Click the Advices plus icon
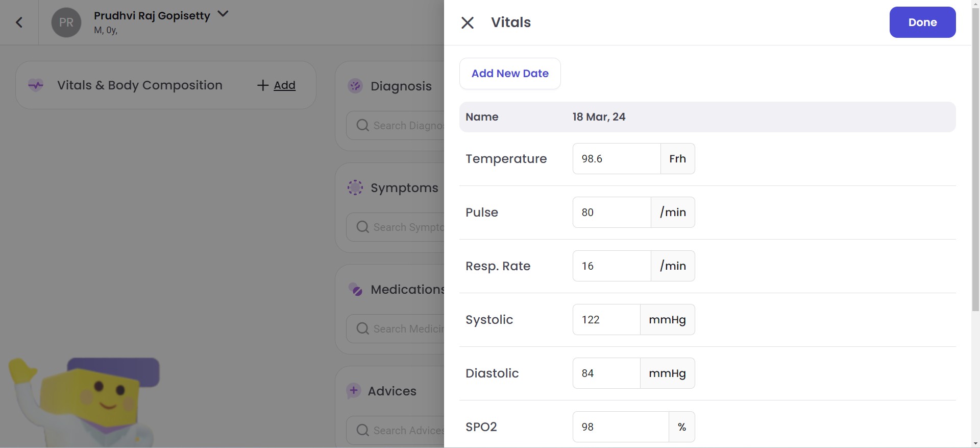Screen dimensions: 980x448 click(353, 391)
